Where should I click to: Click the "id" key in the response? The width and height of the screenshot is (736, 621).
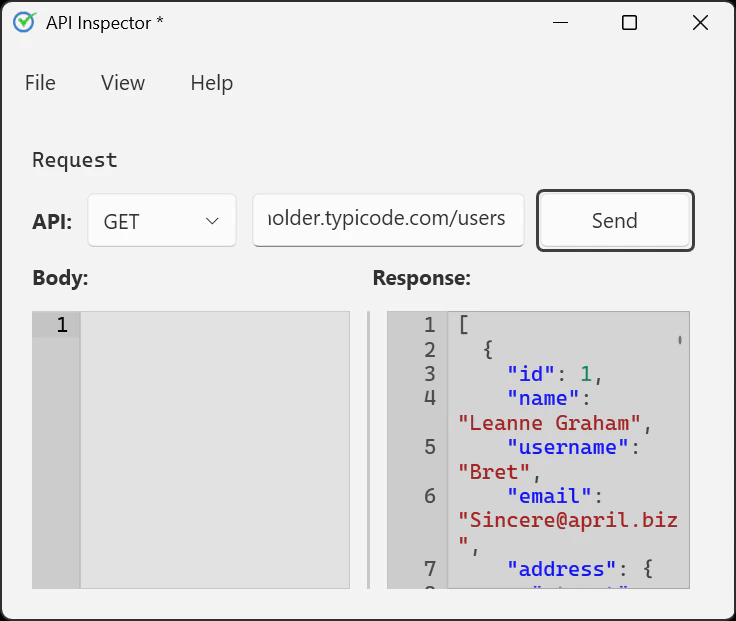point(531,374)
